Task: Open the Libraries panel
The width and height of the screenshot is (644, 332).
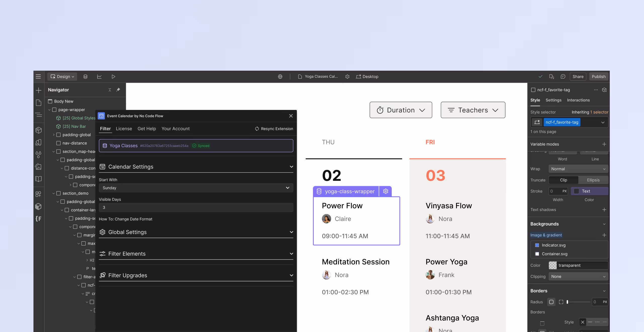Action: (x=39, y=179)
